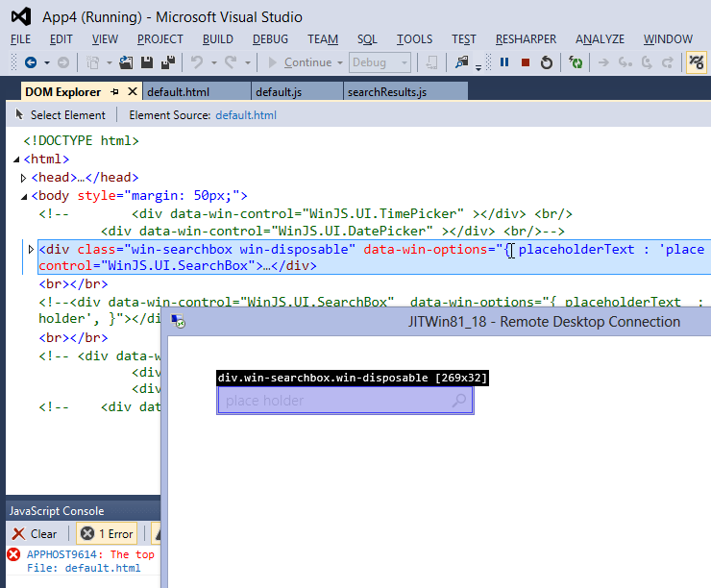Open the Navigate Backward history dropdown

coord(47,62)
